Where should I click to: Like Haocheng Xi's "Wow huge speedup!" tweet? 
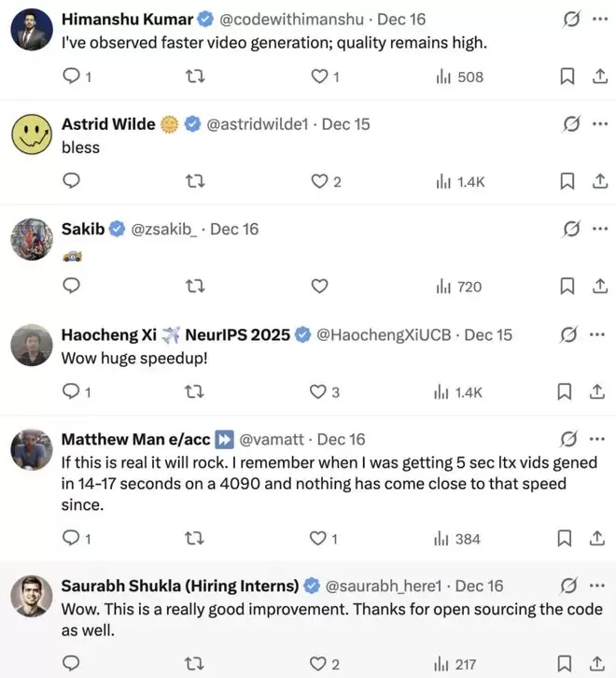320,392
